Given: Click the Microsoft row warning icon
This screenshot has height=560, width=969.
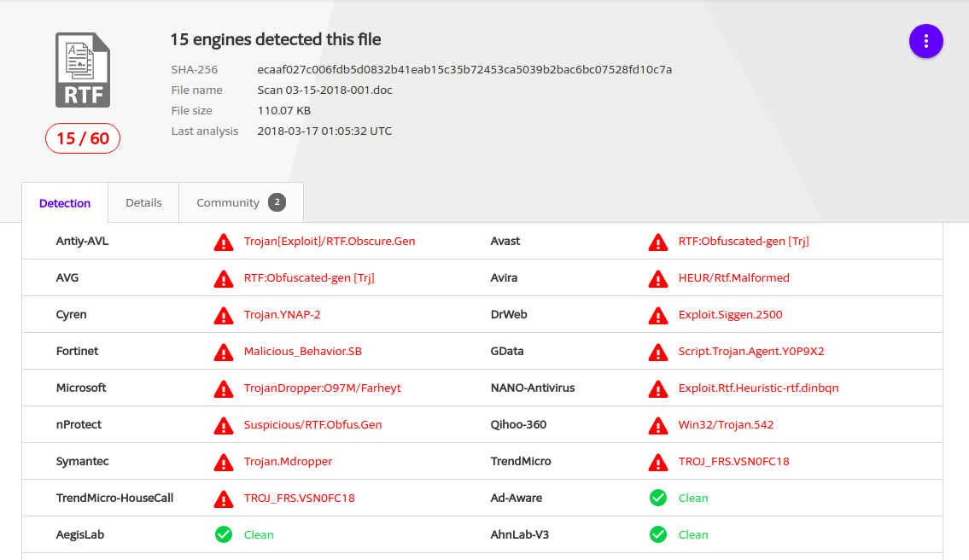Looking at the screenshot, I should (224, 388).
